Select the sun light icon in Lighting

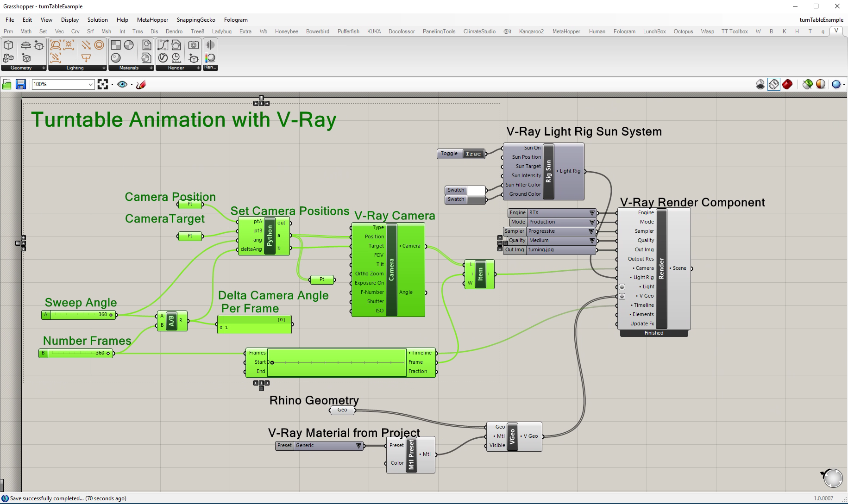tap(69, 45)
